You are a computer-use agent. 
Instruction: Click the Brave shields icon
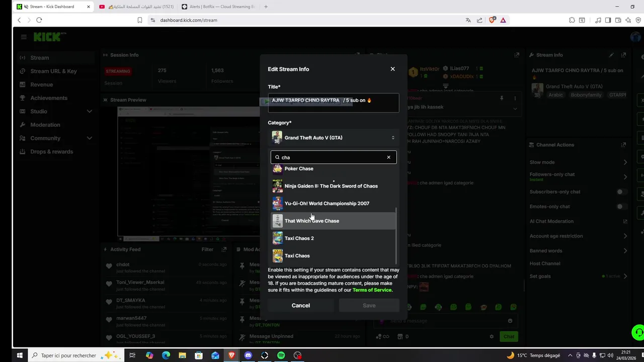[x=492, y=20]
